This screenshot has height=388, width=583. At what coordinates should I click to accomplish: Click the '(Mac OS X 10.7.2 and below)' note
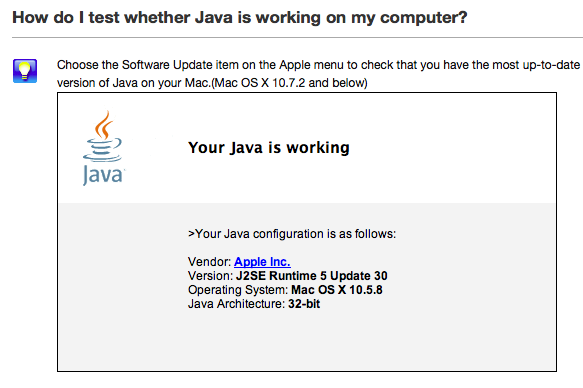pyautogui.click(x=289, y=83)
